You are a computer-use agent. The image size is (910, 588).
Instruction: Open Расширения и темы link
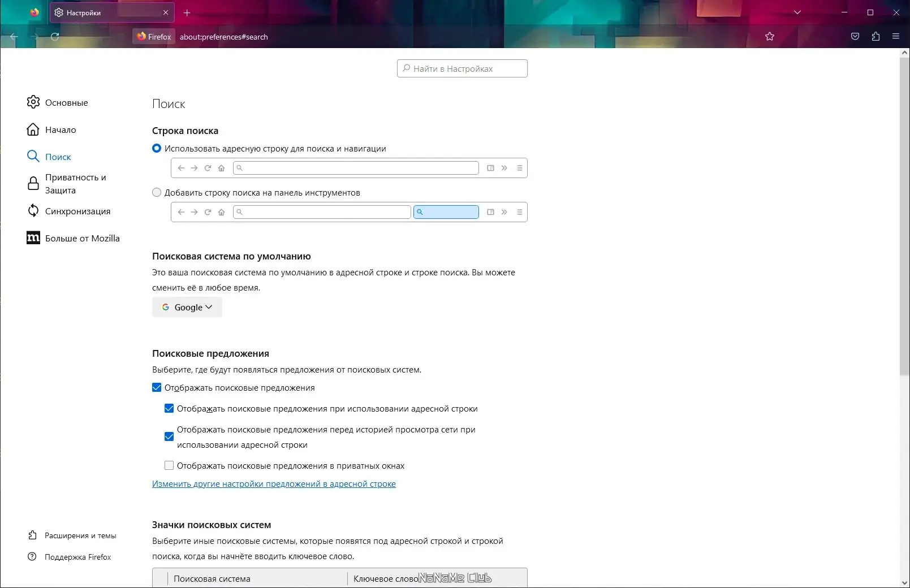point(80,535)
